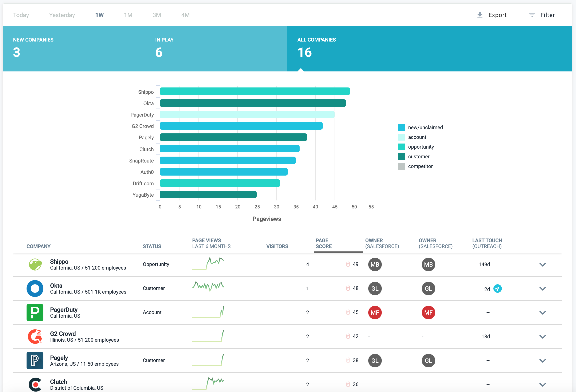Click the 149d last touch value

[x=484, y=264]
